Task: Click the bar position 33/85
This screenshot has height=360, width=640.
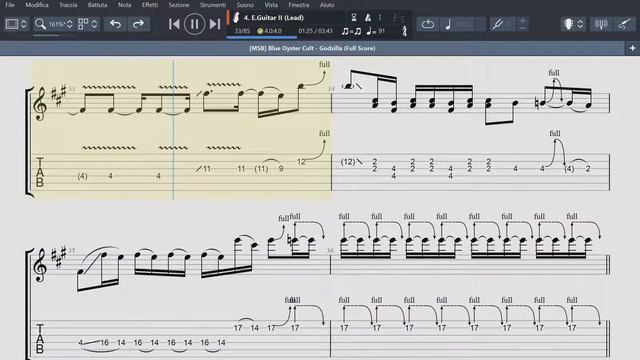Action: point(242,31)
